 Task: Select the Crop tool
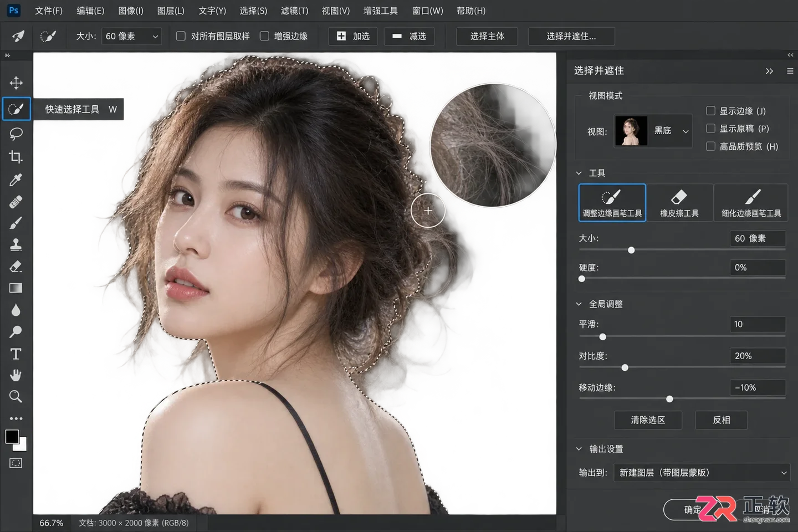16,157
